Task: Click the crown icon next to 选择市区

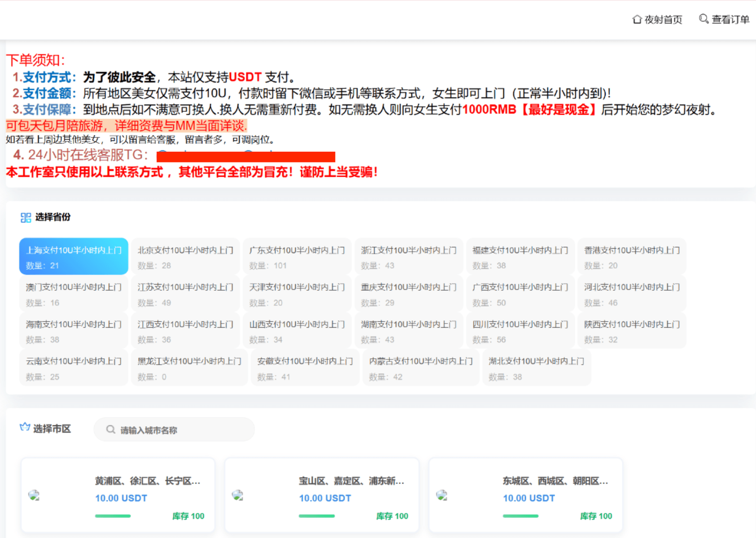Action: (25, 427)
